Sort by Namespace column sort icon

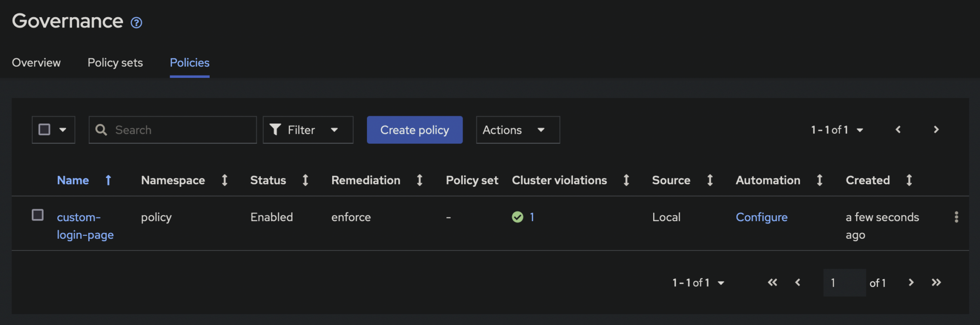pos(224,180)
